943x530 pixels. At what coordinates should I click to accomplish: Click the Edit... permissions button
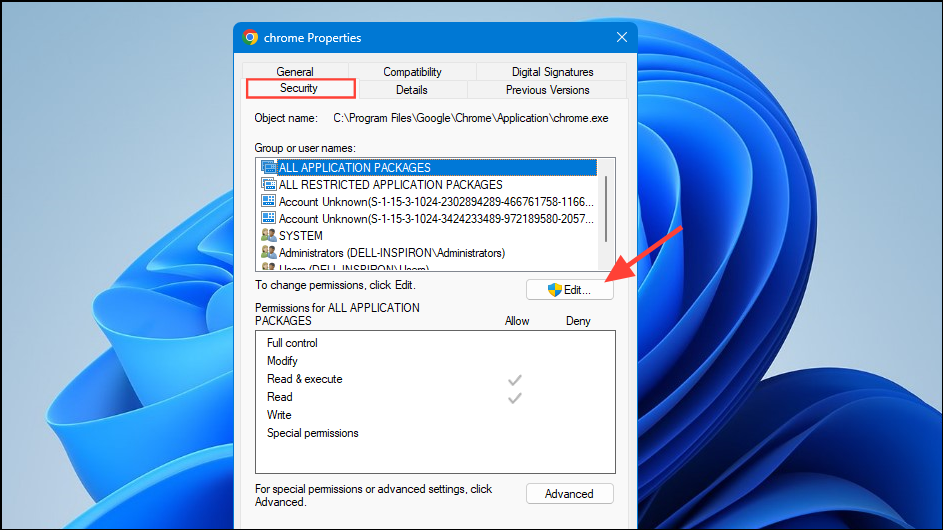[x=570, y=290]
